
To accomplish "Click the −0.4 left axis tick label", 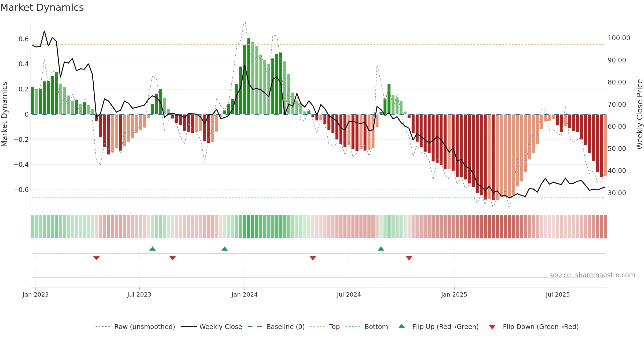I will [x=21, y=165].
